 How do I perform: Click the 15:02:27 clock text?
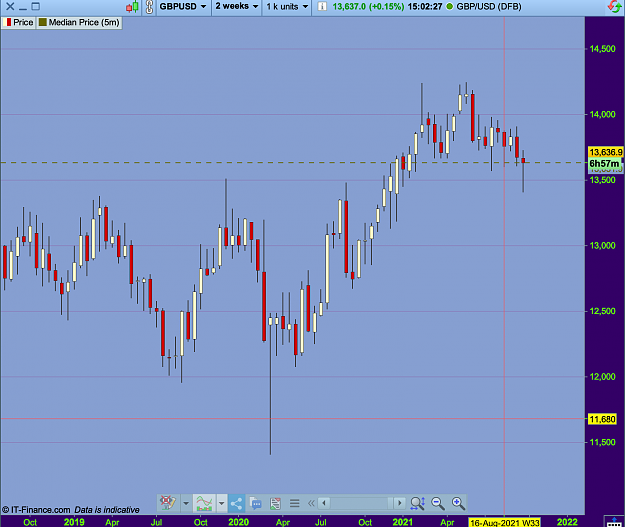[425, 6]
